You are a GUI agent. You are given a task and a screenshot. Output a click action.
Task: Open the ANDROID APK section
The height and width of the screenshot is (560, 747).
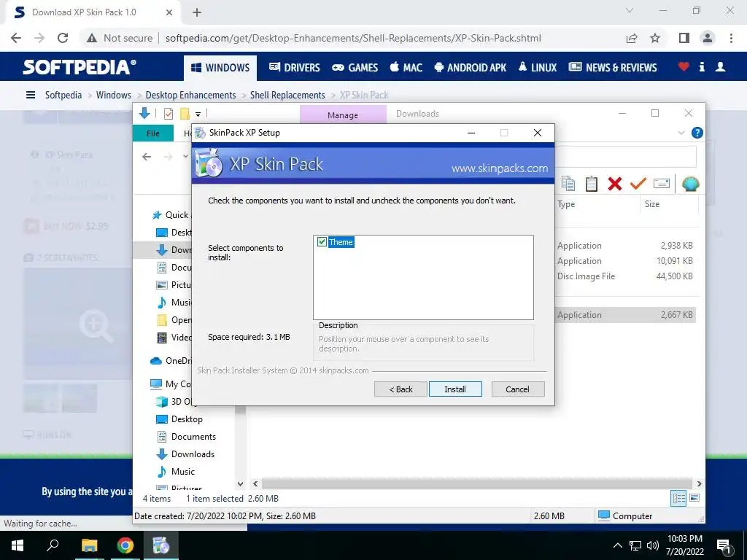click(x=471, y=68)
